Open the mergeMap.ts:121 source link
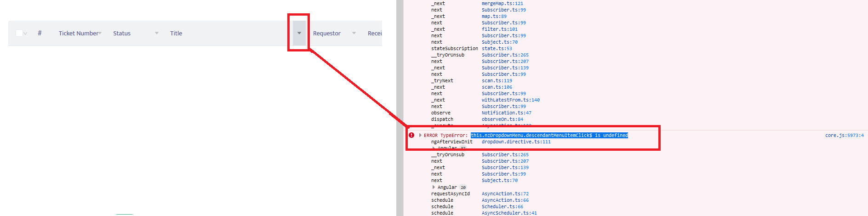 pyautogui.click(x=502, y=3)
